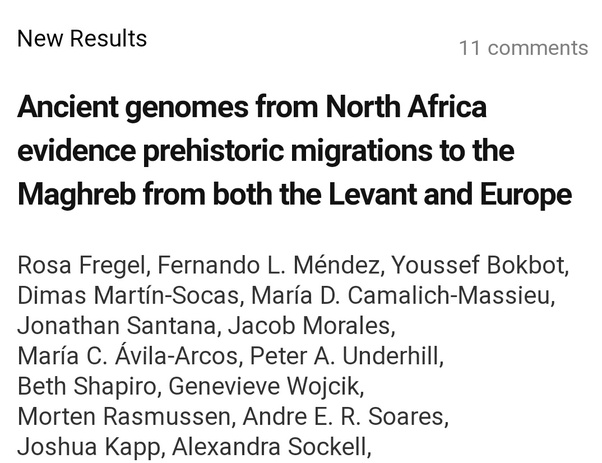This screenshot has height=463, width=602.
Task: Click author name Joshua Kapp
Action: pyautogui.click(x=86, y=443)
